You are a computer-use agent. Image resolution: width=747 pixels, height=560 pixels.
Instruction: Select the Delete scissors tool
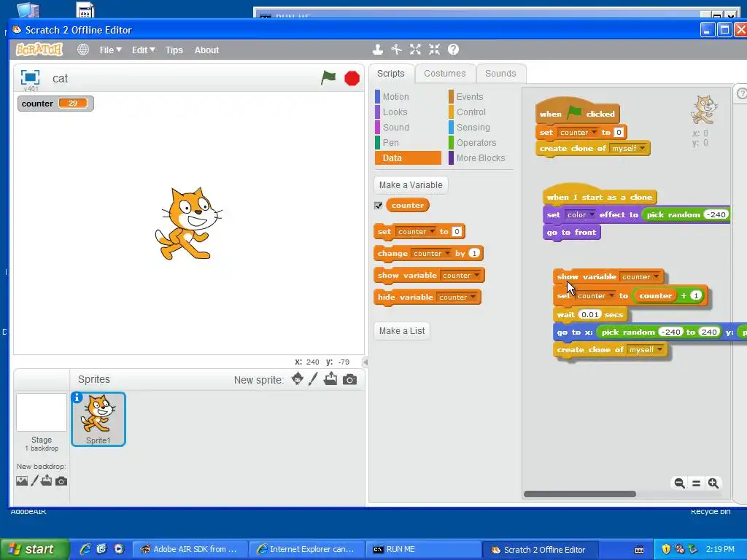[x=396, y=49]
